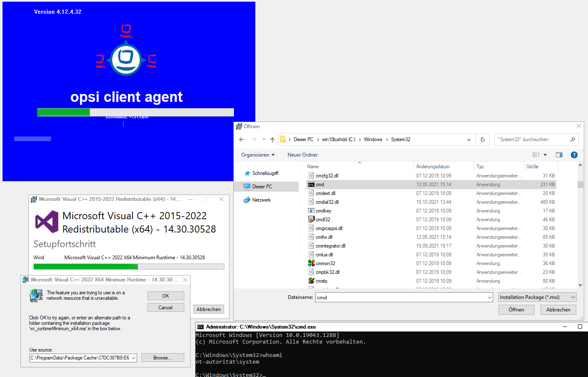588x377 pixels.
Task: Refresh the System32 folder listing
Action: [483, 139]
